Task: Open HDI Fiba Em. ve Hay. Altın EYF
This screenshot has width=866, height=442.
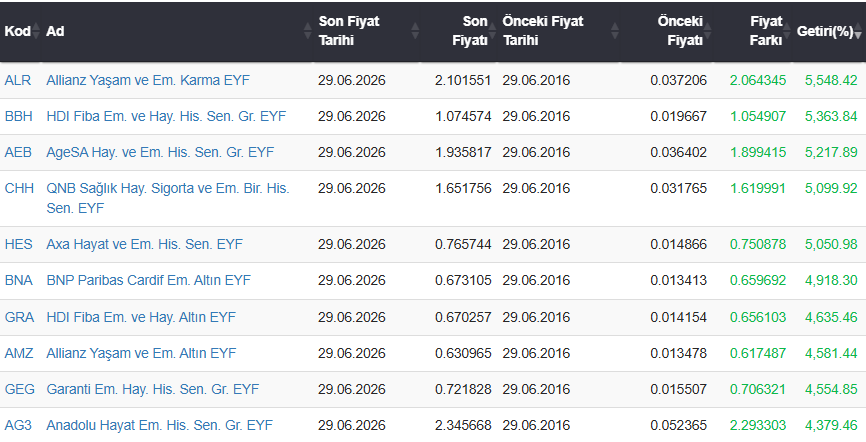Action: pos(141,317)
